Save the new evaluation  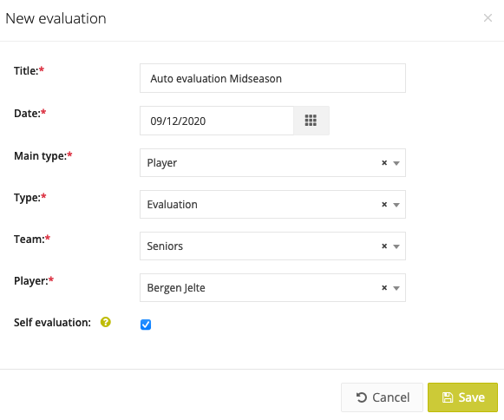click(462, 397)
